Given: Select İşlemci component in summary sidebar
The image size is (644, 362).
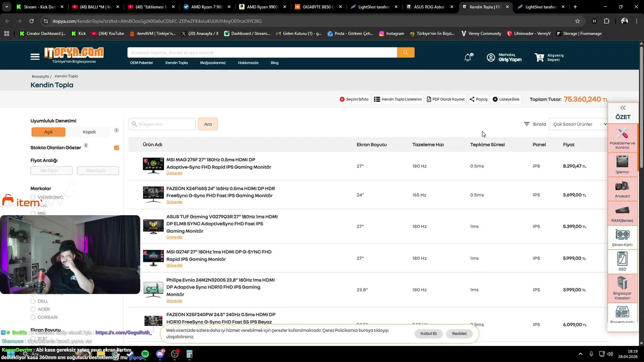Looking at the screenshot, I should point(622,165).
